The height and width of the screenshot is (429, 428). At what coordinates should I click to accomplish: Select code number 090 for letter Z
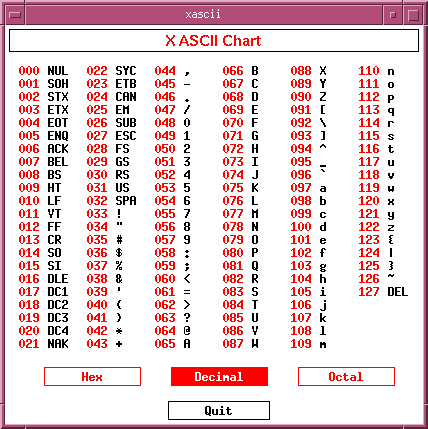coord(301,97)
